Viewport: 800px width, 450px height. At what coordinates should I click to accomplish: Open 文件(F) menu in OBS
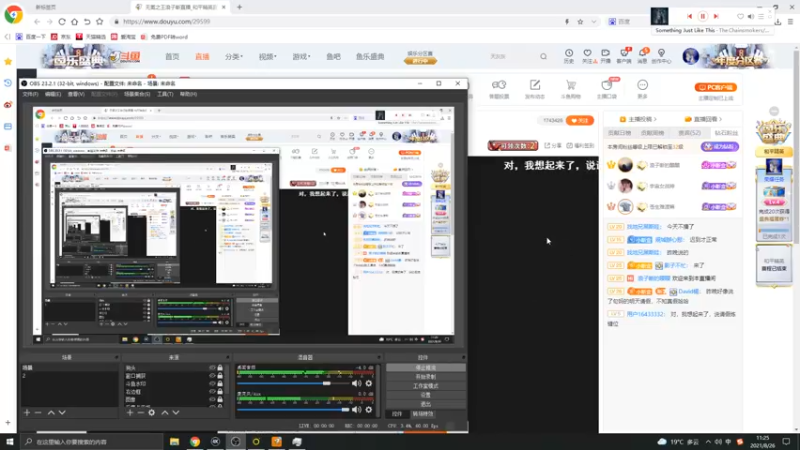(x=30, y=94)
